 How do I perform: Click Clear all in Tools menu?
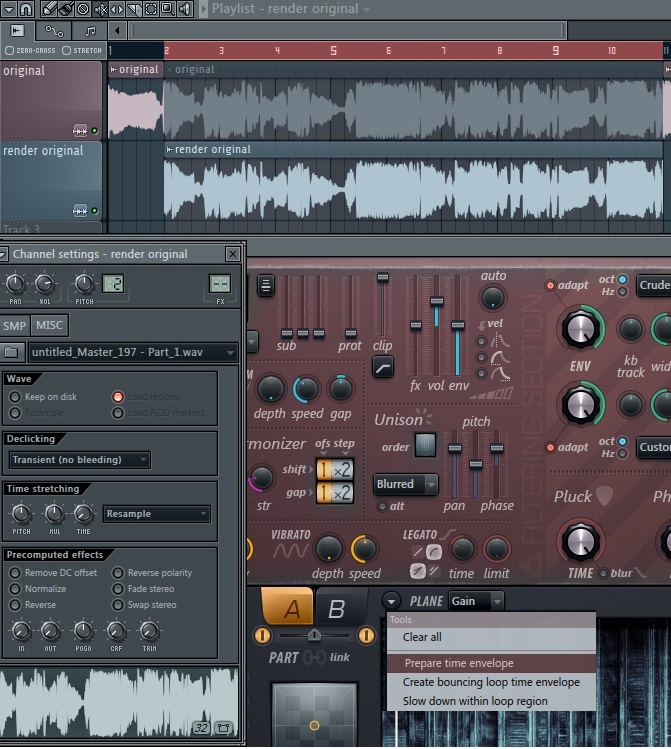pyautogui.click(x=422, y=637)
